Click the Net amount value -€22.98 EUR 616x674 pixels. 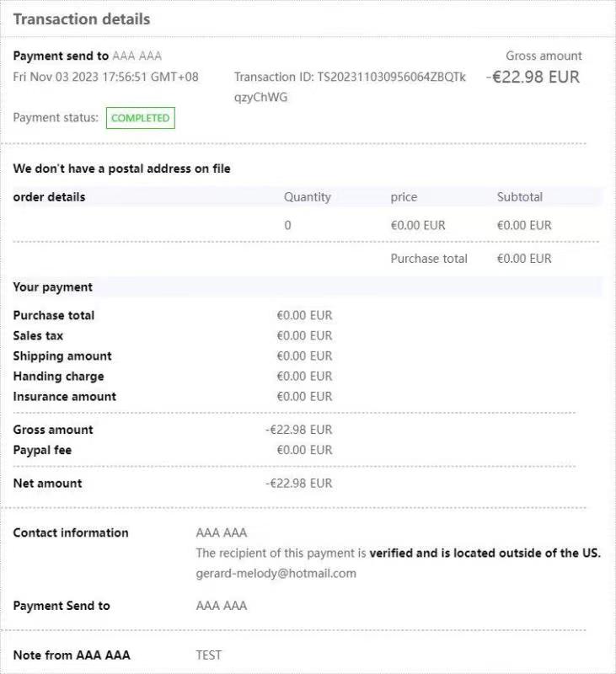click(x=298, y=484)
